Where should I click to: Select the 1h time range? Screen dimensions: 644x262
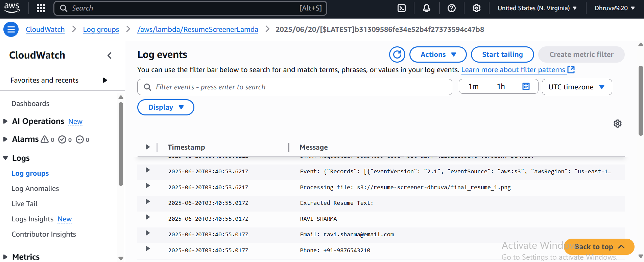click(501, 87)
